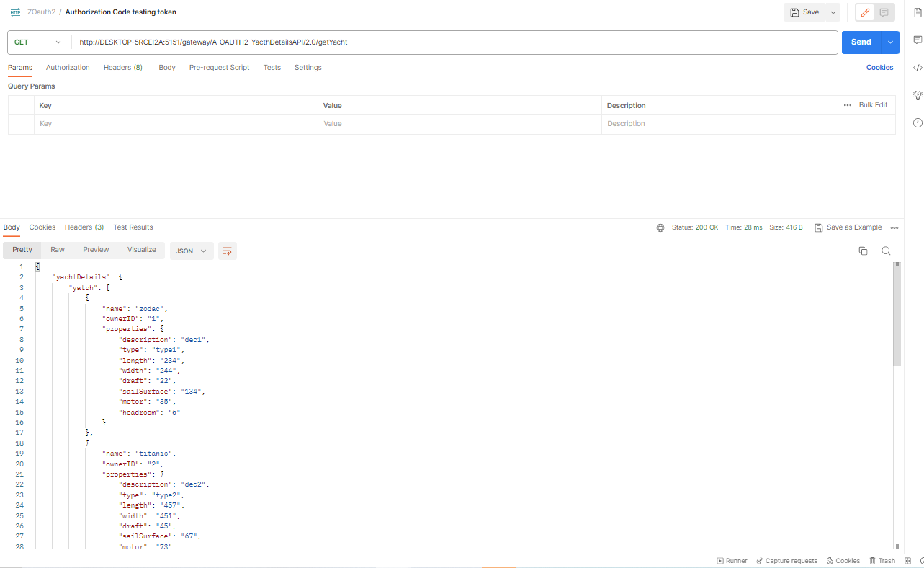
Task: Open the Code snippet sidebar icon
Action: [918, 68]
